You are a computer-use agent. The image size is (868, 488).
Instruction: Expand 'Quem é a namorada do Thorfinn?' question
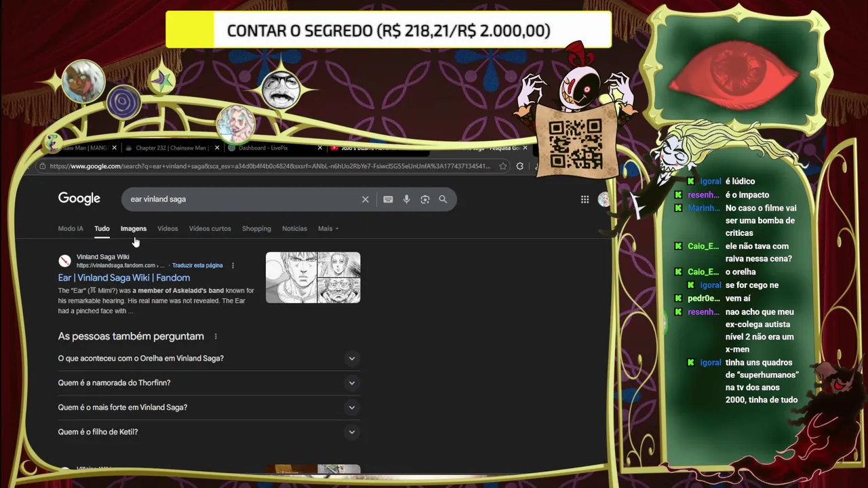tap(209, 383)
